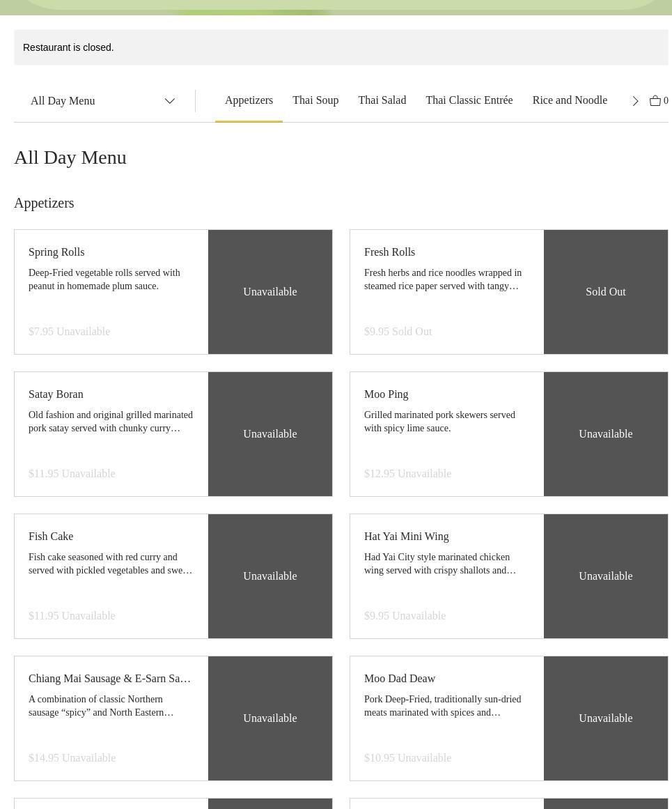Go to Thai Classic Entrée tab

[469, 100]
